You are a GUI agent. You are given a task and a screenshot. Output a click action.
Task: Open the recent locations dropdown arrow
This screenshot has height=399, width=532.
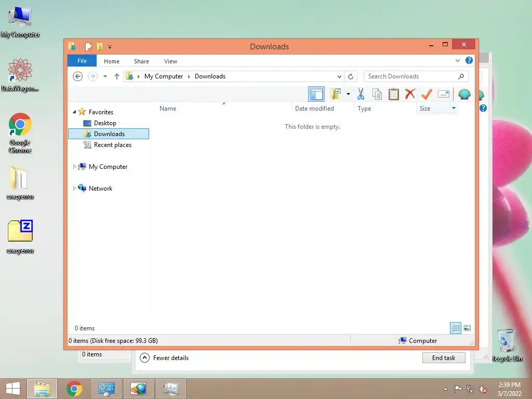[105, 76]
